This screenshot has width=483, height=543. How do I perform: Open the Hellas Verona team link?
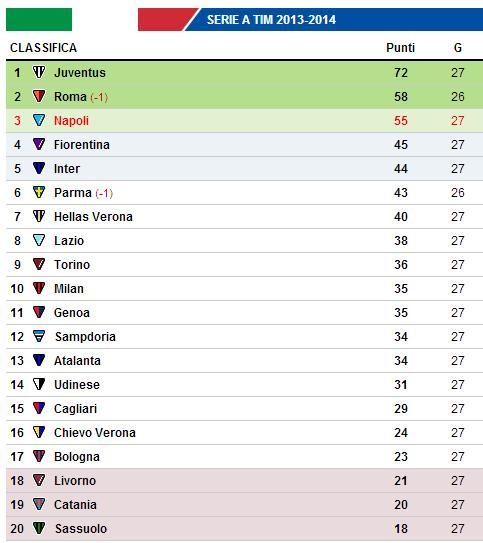coord(93,217)
